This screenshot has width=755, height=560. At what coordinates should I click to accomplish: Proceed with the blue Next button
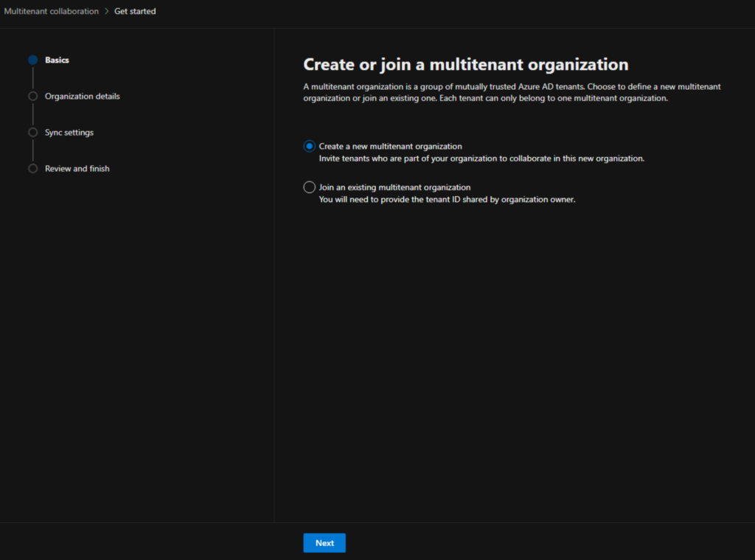tap(324, 542)
